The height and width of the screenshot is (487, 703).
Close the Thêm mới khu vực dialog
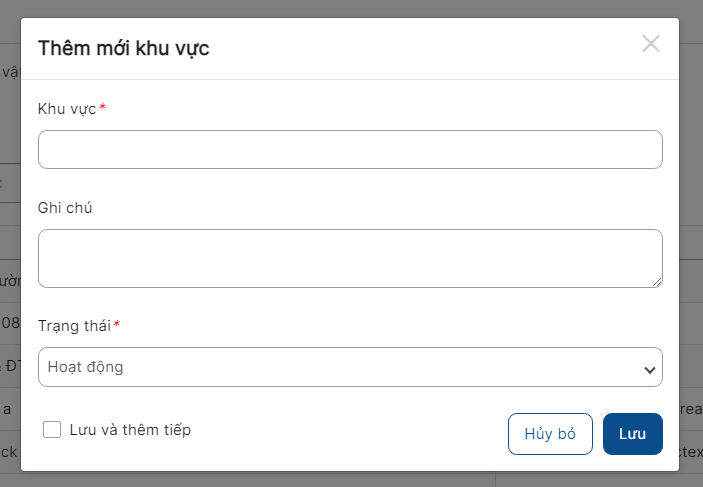[651, 43]
